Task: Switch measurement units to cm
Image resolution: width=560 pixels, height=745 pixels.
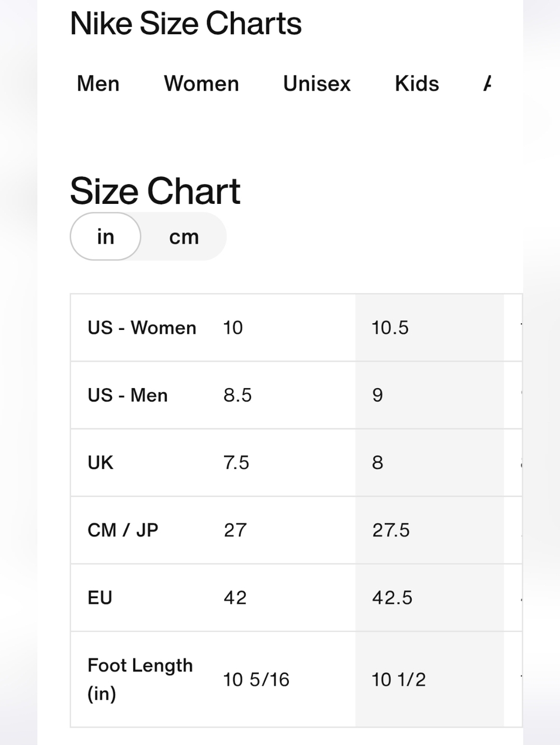Action: coord(184,236)
